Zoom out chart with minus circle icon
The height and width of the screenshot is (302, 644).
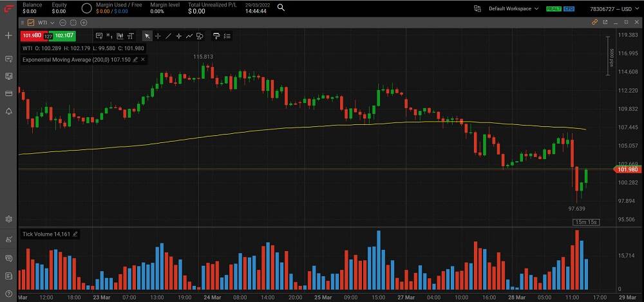coord(63,22)
